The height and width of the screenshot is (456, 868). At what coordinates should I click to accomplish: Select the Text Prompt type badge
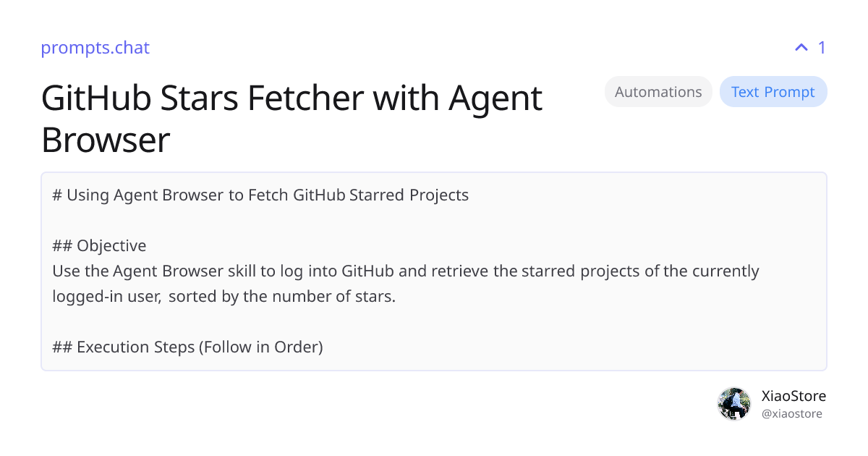773,92
